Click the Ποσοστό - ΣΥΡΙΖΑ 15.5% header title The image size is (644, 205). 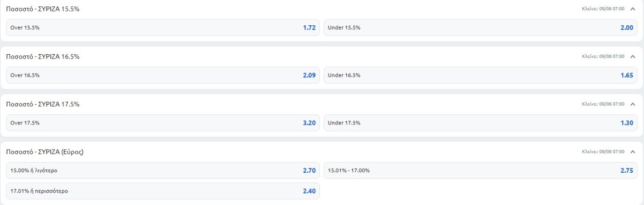click(42, 9)
